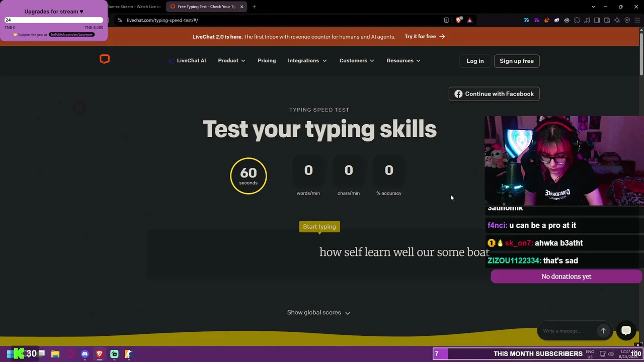Open the orange extension icon
The height and width of the screenshot is (362, 644).
tap(546, 20)
